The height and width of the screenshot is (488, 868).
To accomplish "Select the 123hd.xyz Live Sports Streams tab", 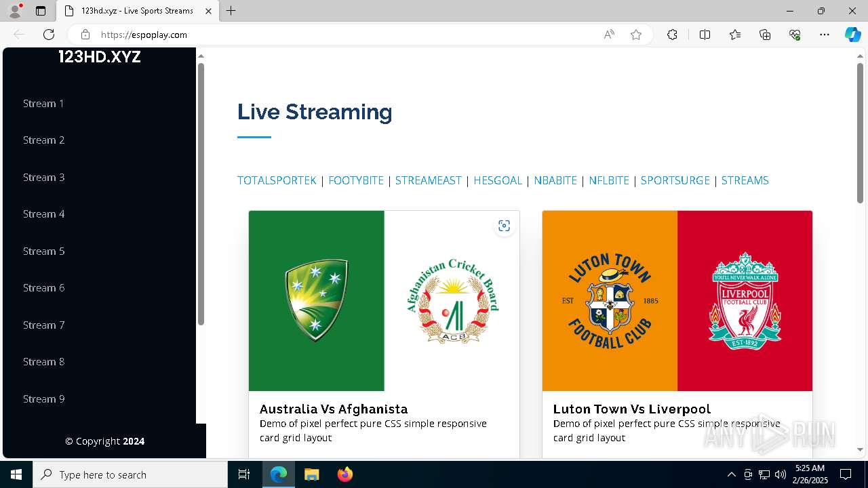I will 136,11.
